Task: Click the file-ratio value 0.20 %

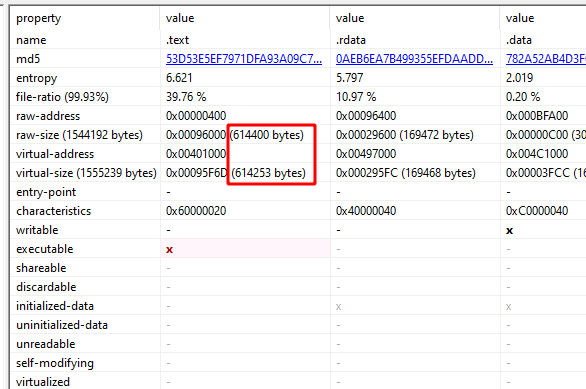Action: [523, 97]
